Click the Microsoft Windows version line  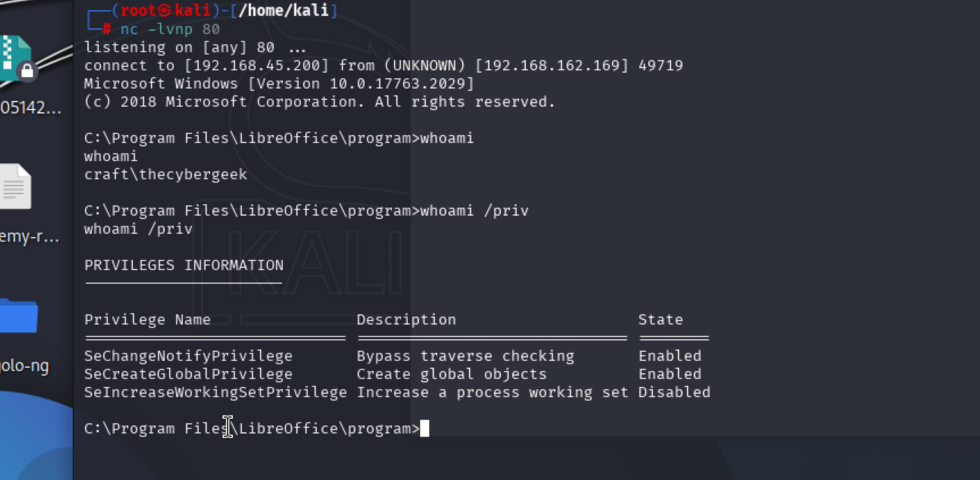click(279, 83)
